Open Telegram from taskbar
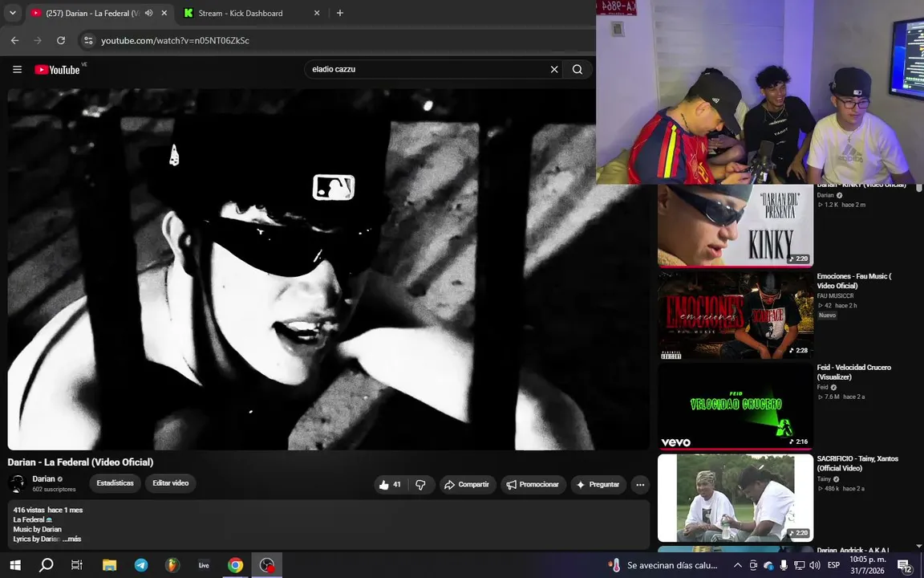This screenshot has width=924, height=578. (x=141, y=565)
